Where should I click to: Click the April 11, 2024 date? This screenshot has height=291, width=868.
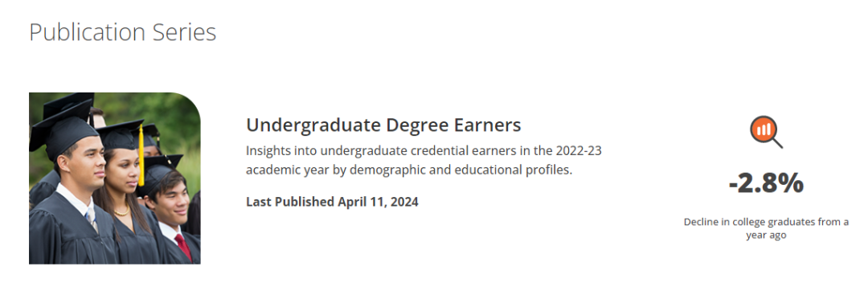[x=378, y=202]
